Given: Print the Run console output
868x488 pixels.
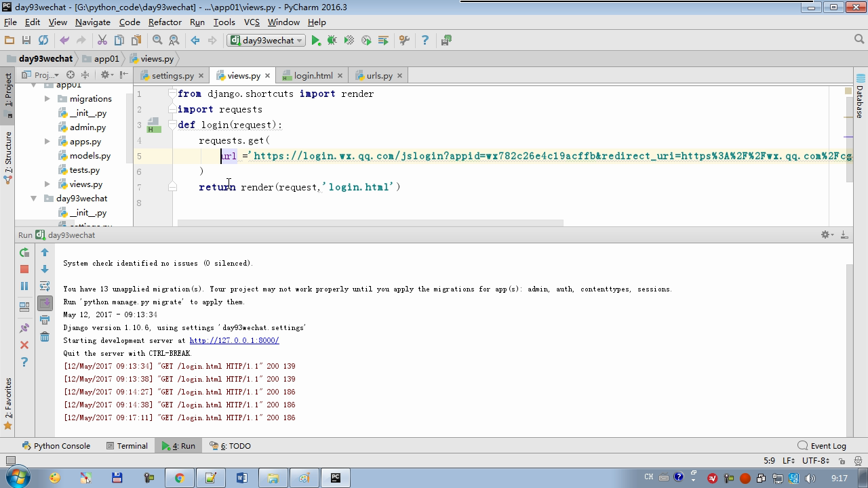Looking at the screenshot, I should coord(45,320).
